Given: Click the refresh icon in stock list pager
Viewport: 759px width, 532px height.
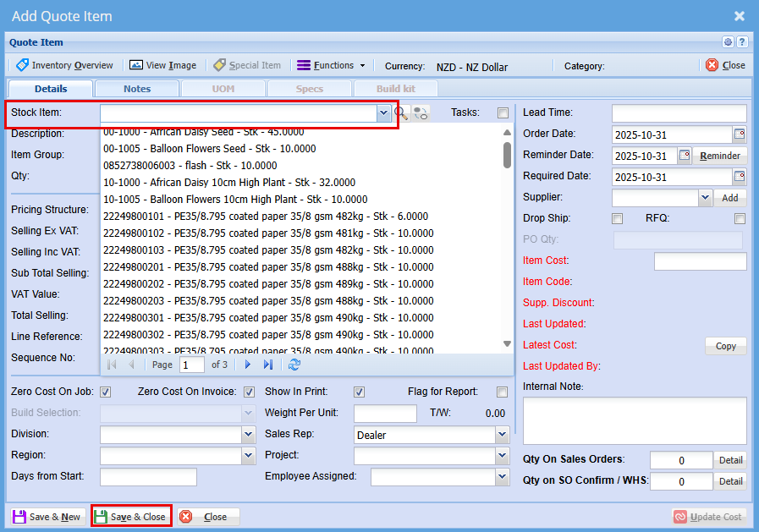Looking at the screenshot, I should point(294,365).
